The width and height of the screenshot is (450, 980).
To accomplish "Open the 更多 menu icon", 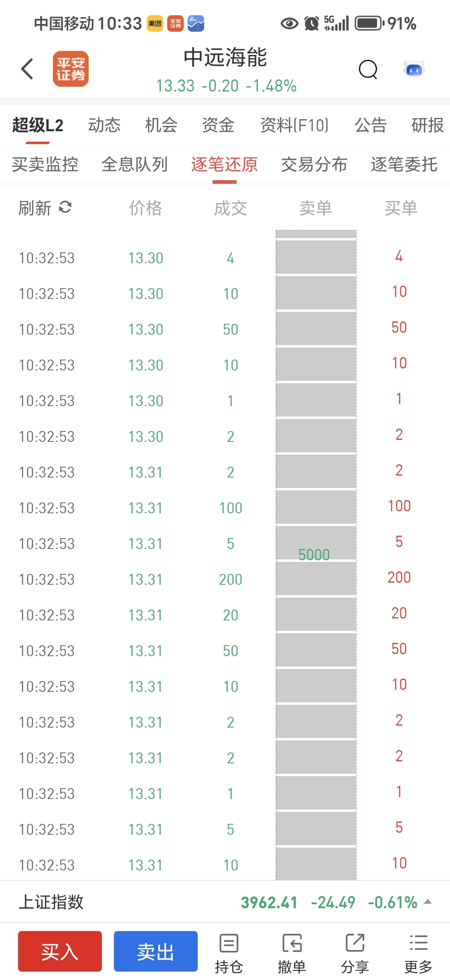I will click(418, 943).
